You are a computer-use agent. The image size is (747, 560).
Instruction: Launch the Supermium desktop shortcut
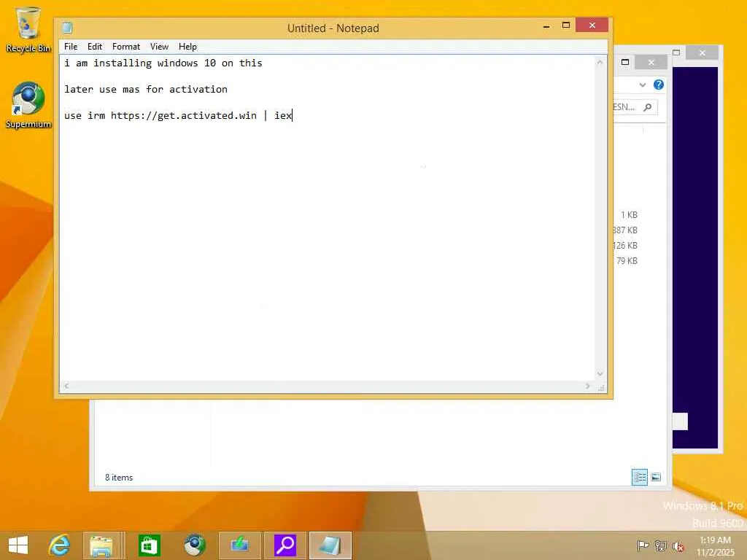(x=28, y=105)
